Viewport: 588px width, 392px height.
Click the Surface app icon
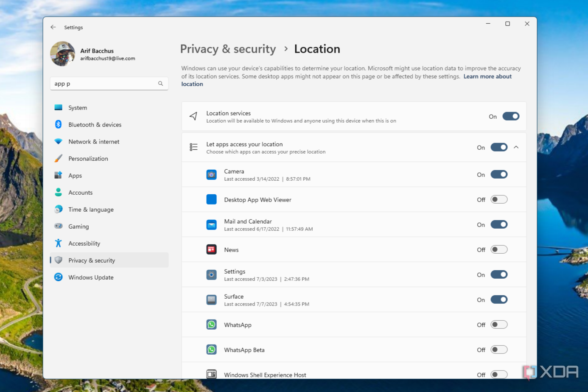click(x=211, y=300)
